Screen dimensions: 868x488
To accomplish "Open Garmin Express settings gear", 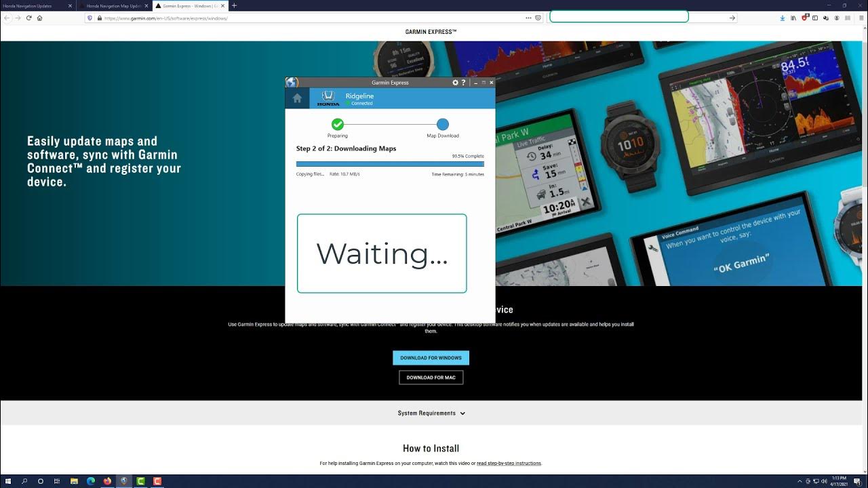I will coord(456,83).
